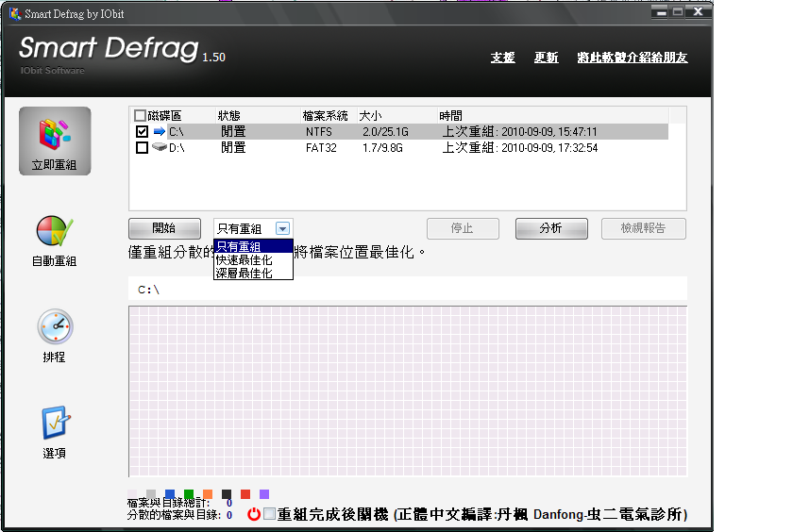This screenshot has height=532, width=793.
Task: Select 只有重組 in the dropdown list
Action: 253,246
